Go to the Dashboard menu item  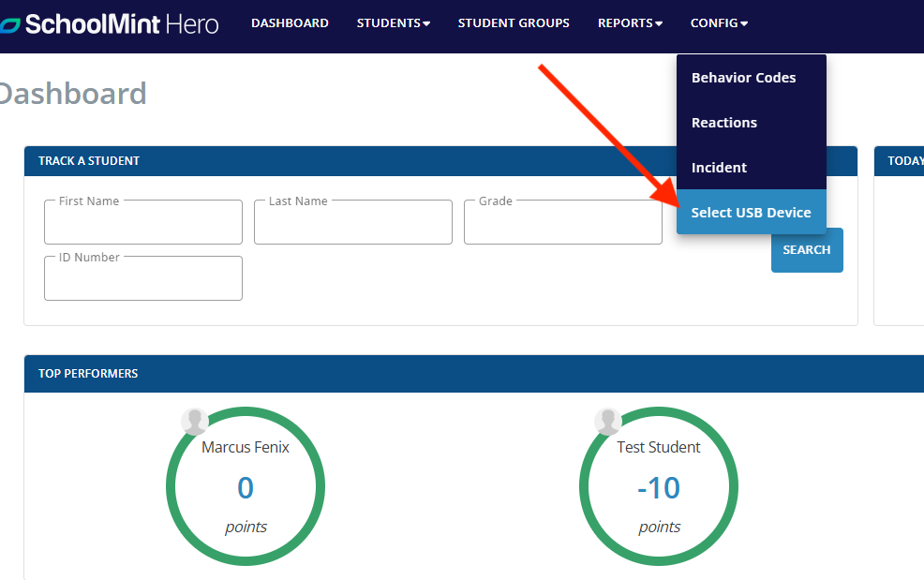290,23
